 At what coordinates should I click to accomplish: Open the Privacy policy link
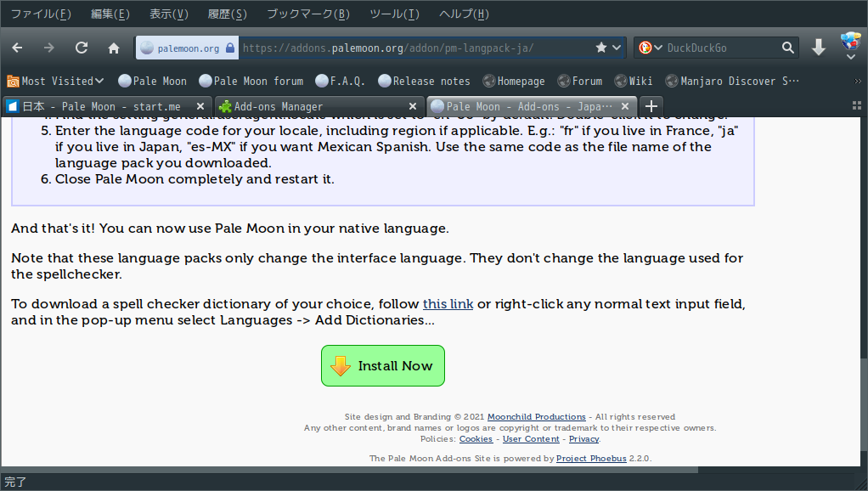584,439
